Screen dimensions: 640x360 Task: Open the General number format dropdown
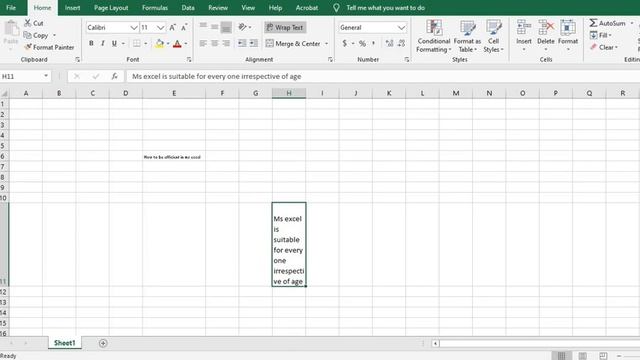coord(401,27)
